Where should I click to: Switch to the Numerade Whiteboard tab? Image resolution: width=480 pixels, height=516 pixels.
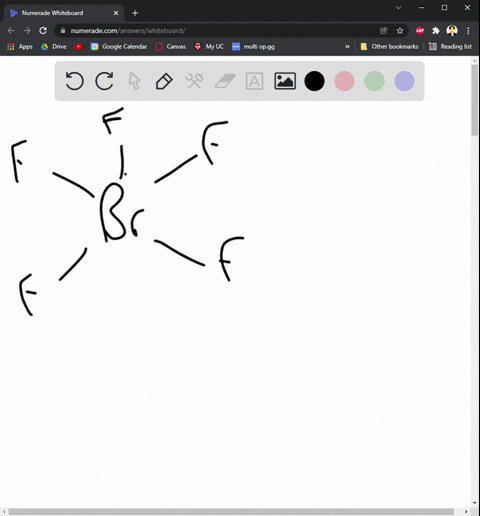point(63,13)
